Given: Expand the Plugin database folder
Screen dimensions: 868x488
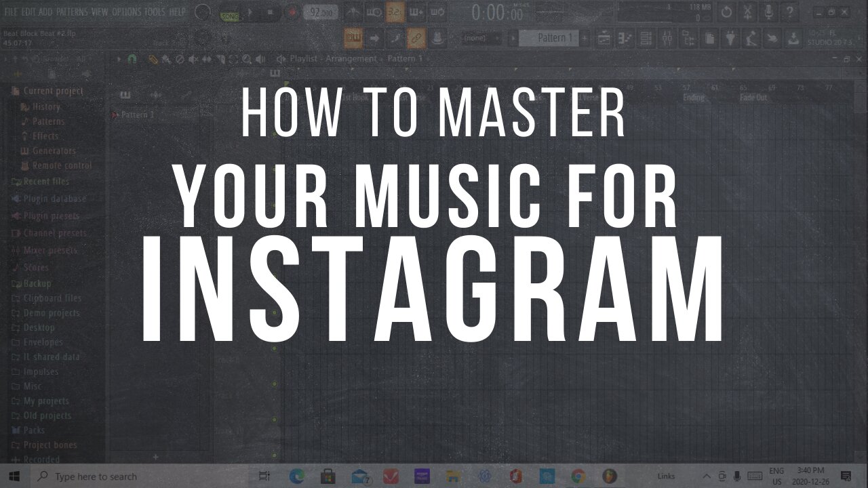Looking at the screenshot, I should click(x=48, y=199).
